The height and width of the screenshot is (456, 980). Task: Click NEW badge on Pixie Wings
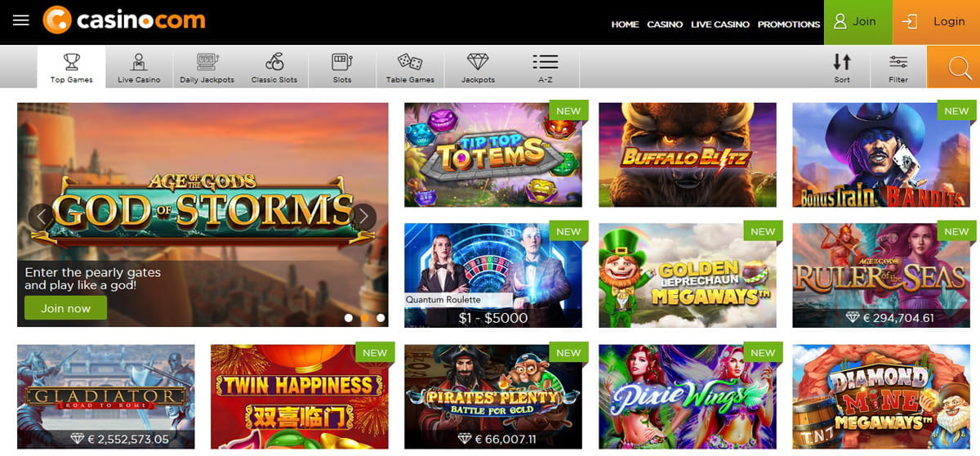[x=763, y=353]
